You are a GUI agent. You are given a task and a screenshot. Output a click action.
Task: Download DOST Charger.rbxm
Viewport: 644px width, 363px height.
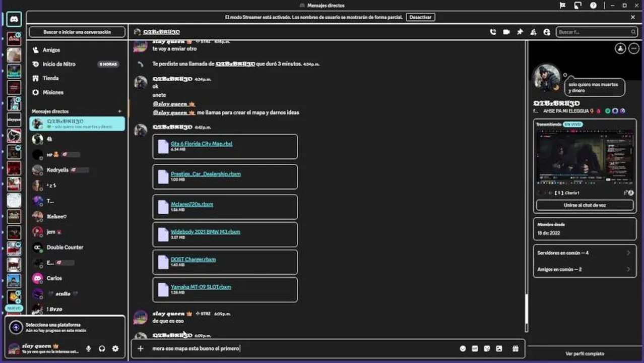[193, 260]
